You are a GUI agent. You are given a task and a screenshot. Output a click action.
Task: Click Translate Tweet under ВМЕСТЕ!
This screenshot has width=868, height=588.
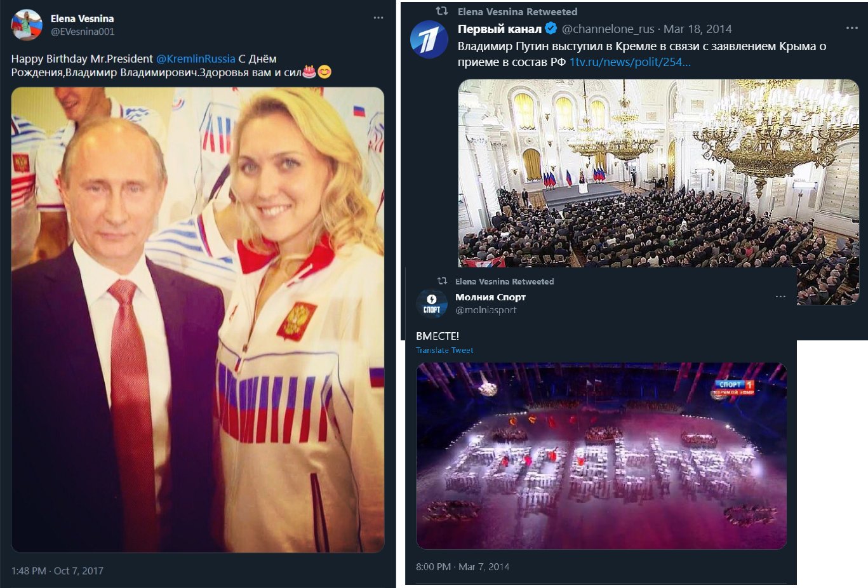click(444, 351)
